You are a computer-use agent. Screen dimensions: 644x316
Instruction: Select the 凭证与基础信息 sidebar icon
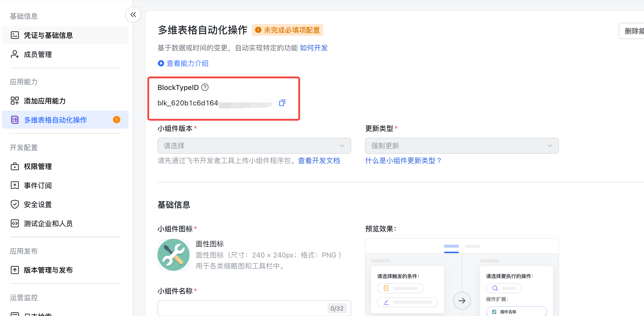pos(15,35)
